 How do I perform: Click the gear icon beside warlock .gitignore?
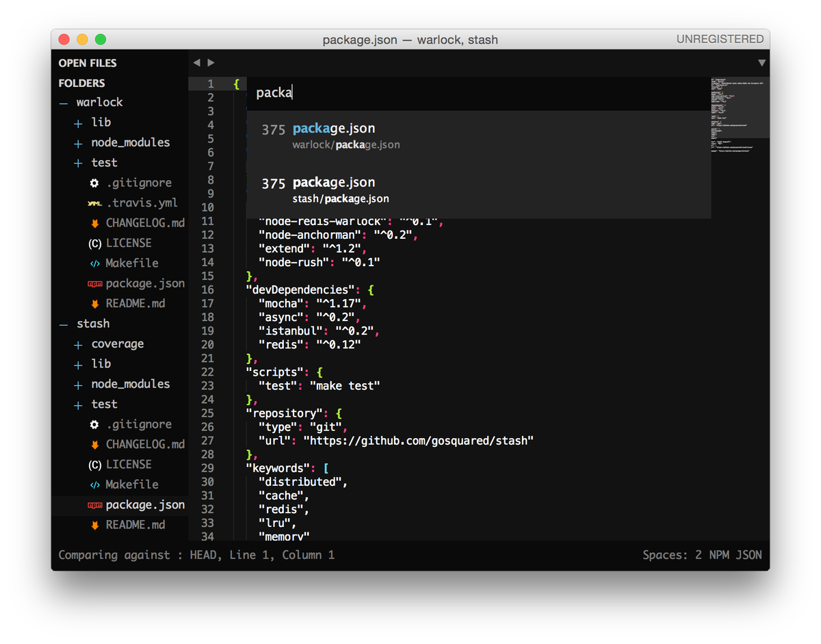(94, 183)
